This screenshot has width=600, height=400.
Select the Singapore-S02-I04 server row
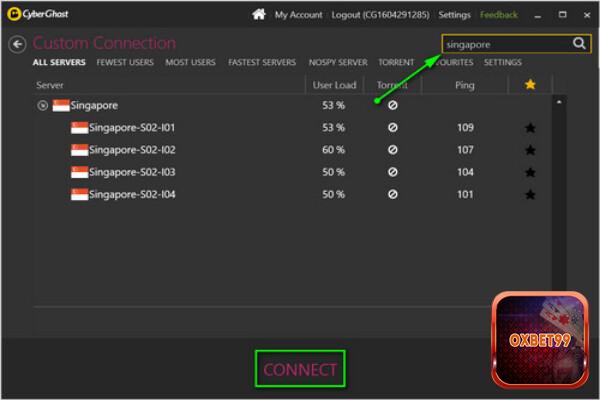pos(292,194)
